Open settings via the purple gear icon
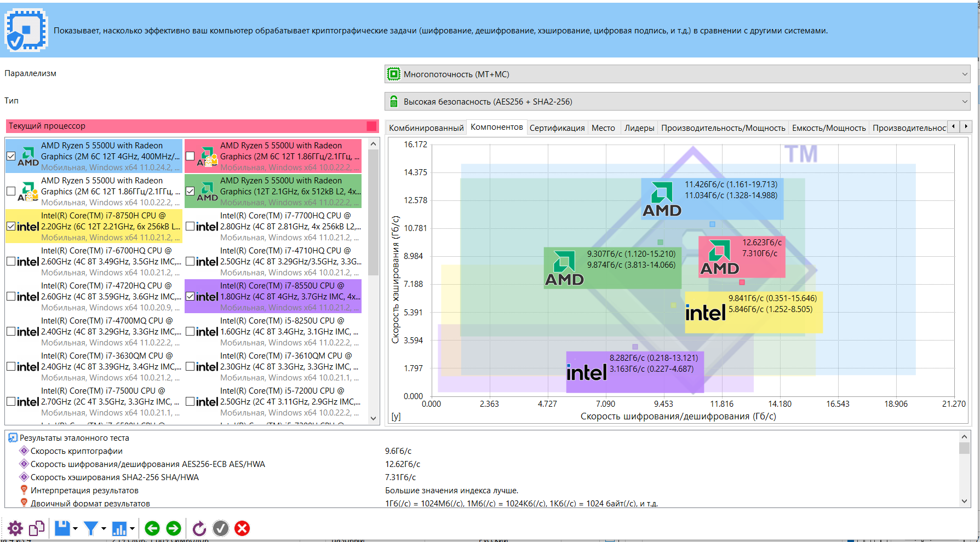 15,528
